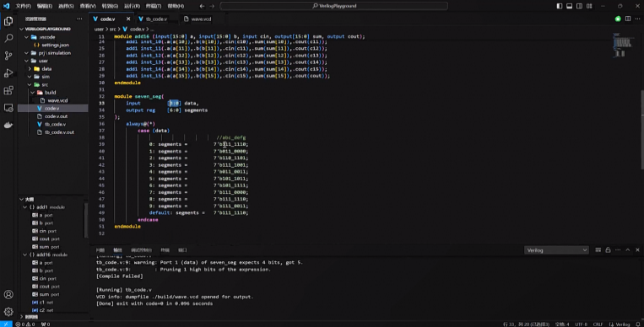Open the Accounts icon in activity bar
The width and height of the screenshot is (644, 327).
(8, 294)
